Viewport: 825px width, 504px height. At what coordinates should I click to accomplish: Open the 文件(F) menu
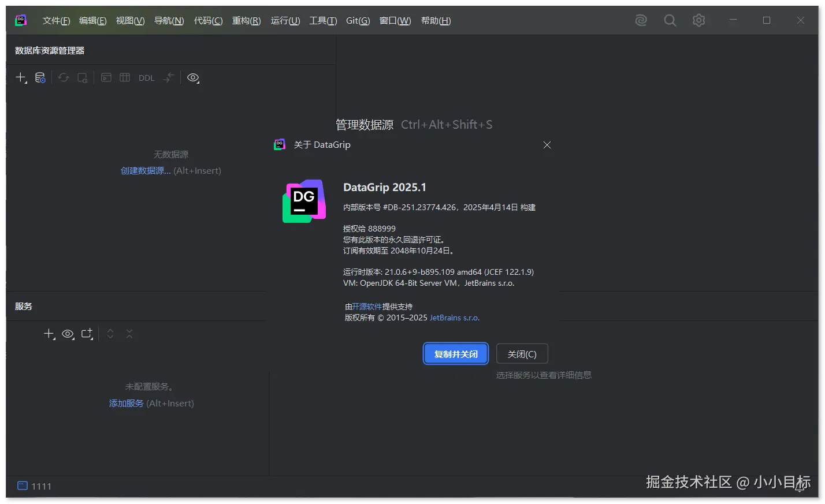(56, 21)
